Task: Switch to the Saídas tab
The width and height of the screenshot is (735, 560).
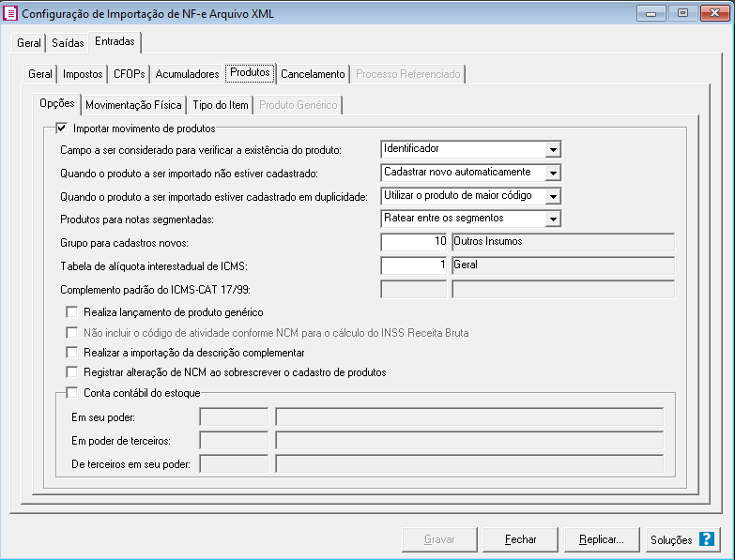Action: pyautogui.click(x=68, y=43)
